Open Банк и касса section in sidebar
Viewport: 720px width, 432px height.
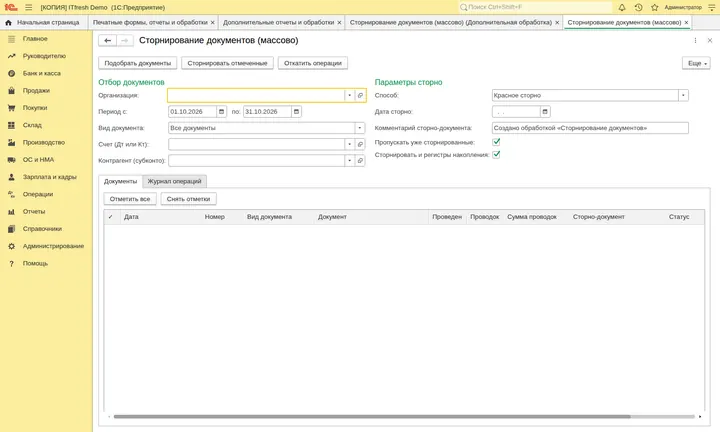[41, 73]
